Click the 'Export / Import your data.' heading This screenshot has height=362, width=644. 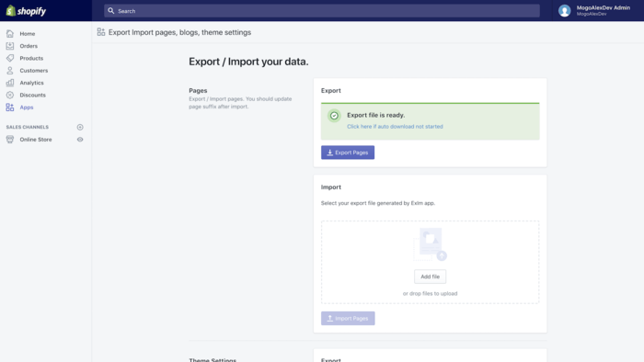click(248, 62)
